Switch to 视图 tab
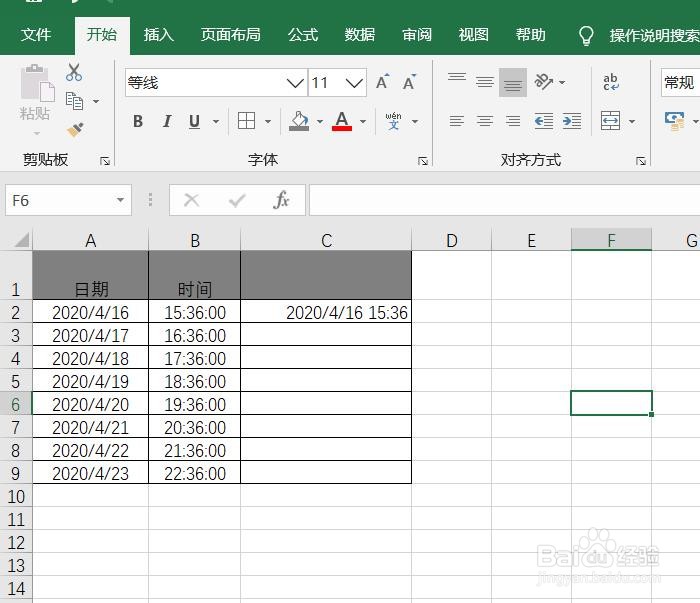 click(473, 35)
